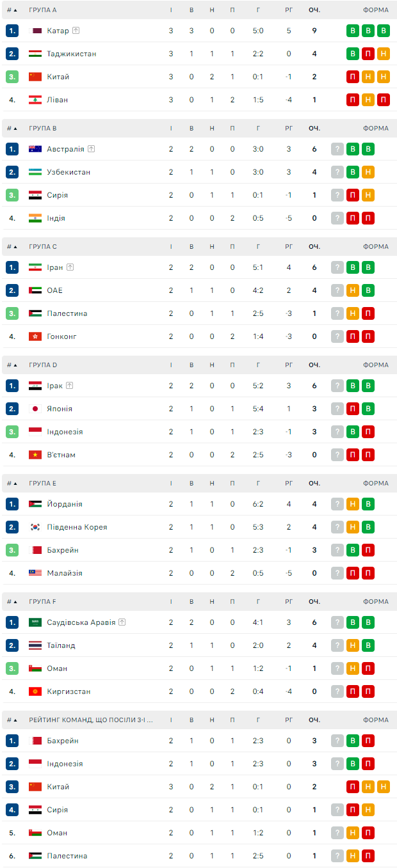The width and height of the screenshot is (397, 868).
Task: Click the Australia flag icon
Action: tap(35, 149)
